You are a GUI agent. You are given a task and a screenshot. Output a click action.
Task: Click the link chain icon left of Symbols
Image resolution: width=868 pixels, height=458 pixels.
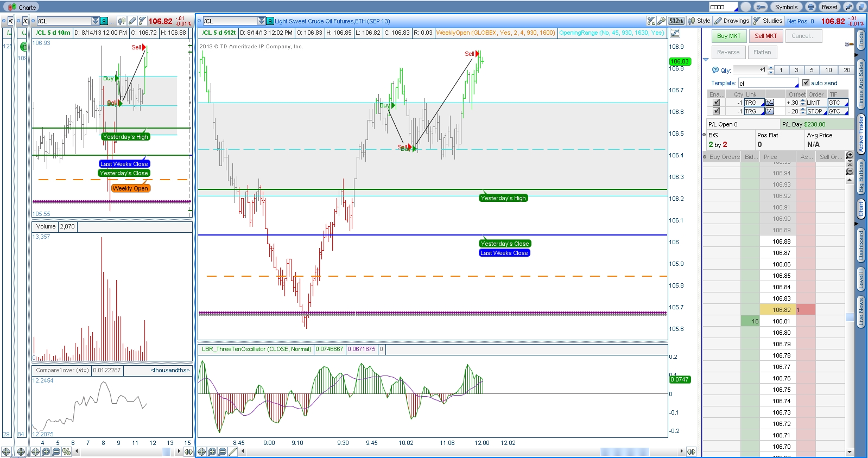(x=761, y=7)
